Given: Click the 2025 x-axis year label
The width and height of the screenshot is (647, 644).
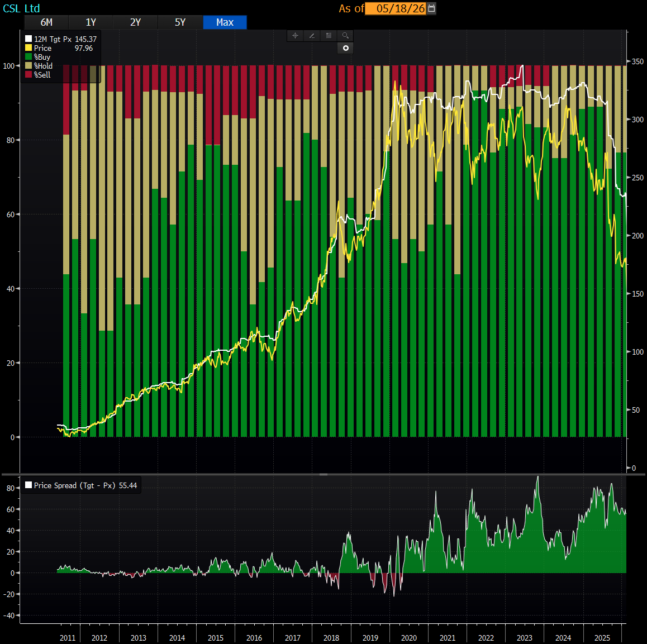Looking at the screenshot, I should tap(602, 638).
